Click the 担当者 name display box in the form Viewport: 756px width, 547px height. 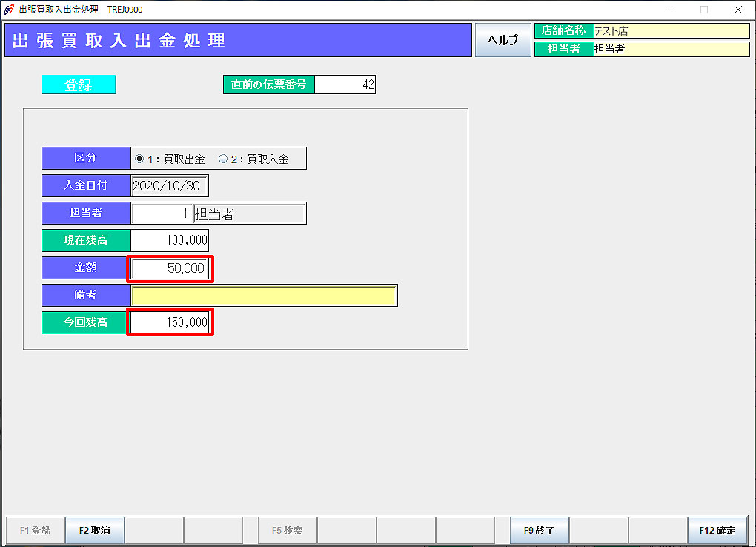[249, 213]
